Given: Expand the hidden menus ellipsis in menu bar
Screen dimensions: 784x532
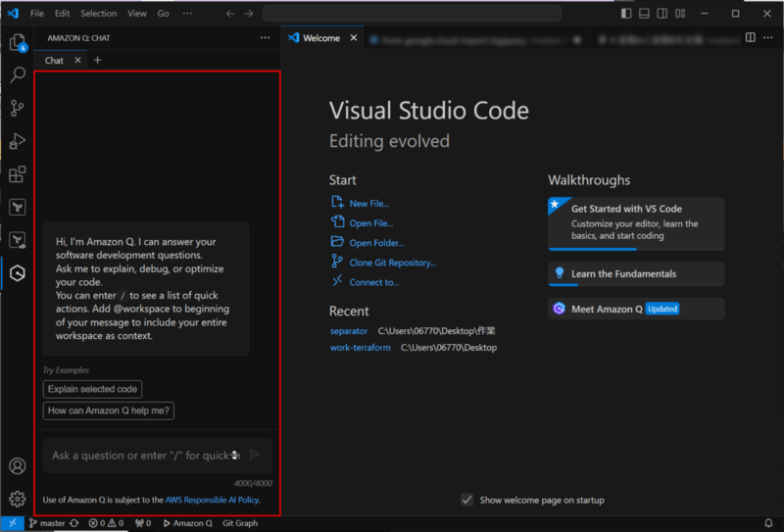Looking at the screenshot, I should coord(187,14).
